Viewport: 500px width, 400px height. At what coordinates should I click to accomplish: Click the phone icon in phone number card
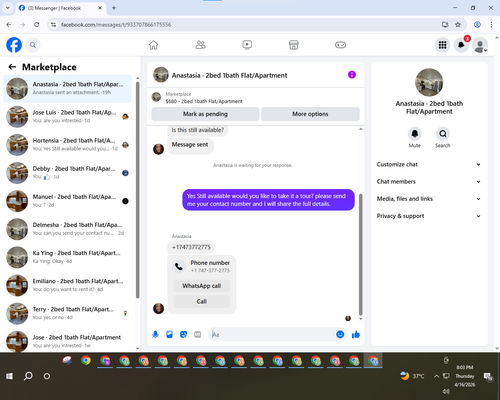pyautogui.click(x=179, y=266)
